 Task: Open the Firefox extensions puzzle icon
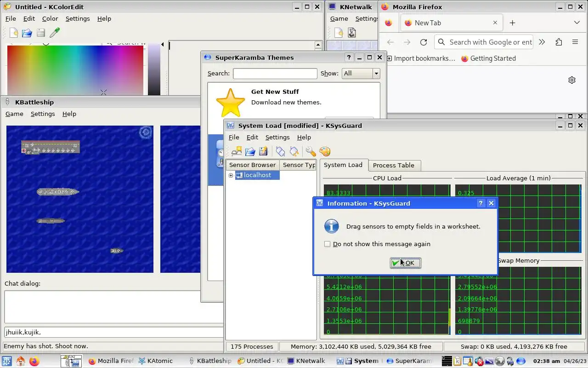(x=559, y=42)
